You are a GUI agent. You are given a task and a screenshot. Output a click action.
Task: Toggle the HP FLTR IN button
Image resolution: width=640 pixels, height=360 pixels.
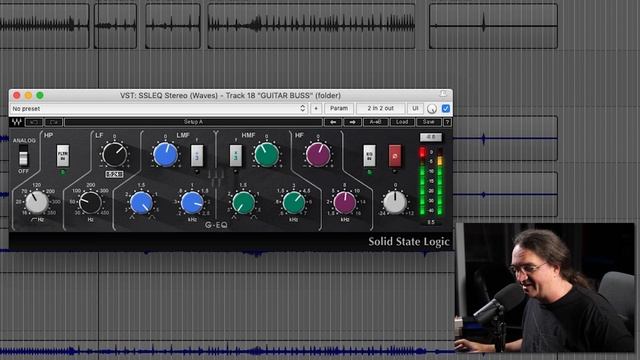62,156
